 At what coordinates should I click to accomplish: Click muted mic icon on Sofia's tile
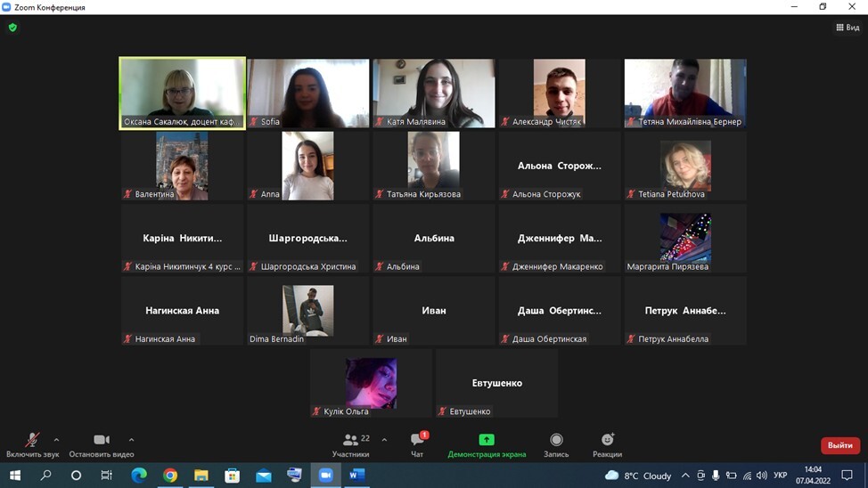click(x=254, y=122)
